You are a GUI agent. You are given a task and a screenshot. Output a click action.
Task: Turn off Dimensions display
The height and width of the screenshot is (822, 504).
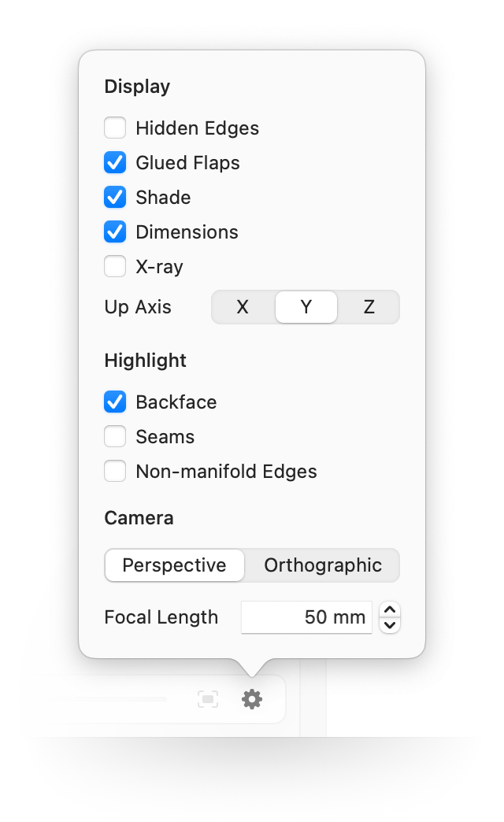(x=115, y=232)
